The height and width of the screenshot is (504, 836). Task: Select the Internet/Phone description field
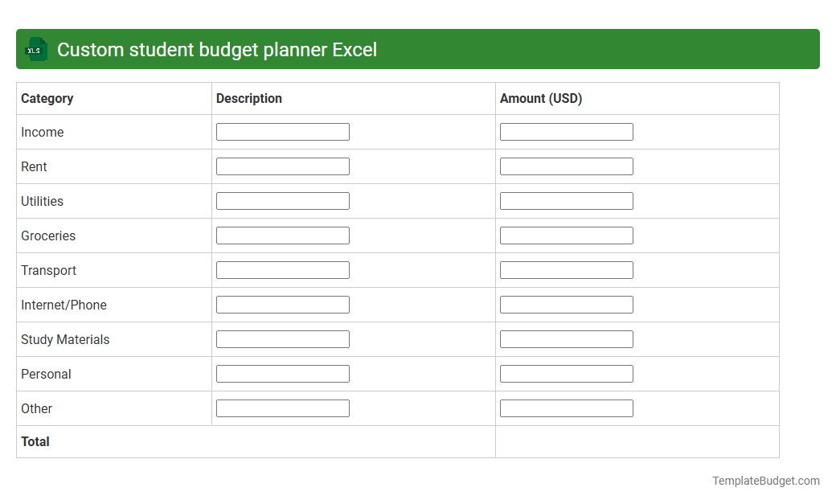pyautogui.click(x=282, y=304)
